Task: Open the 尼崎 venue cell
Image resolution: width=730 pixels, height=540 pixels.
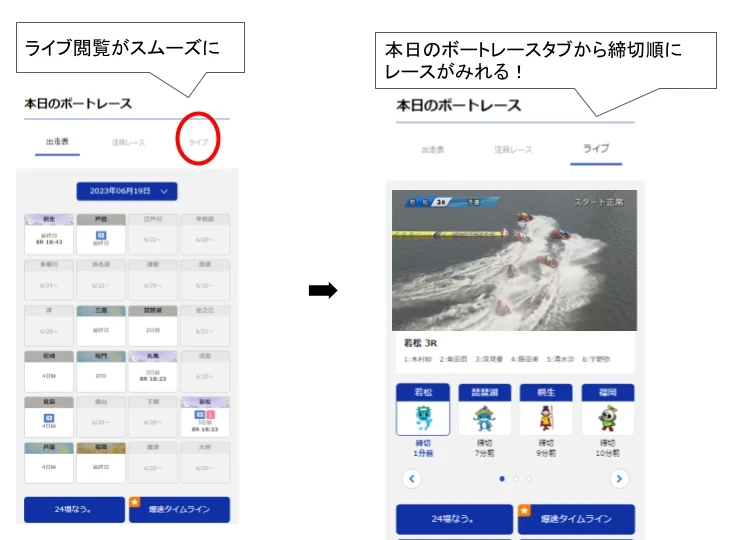Action: pos(49,371)
